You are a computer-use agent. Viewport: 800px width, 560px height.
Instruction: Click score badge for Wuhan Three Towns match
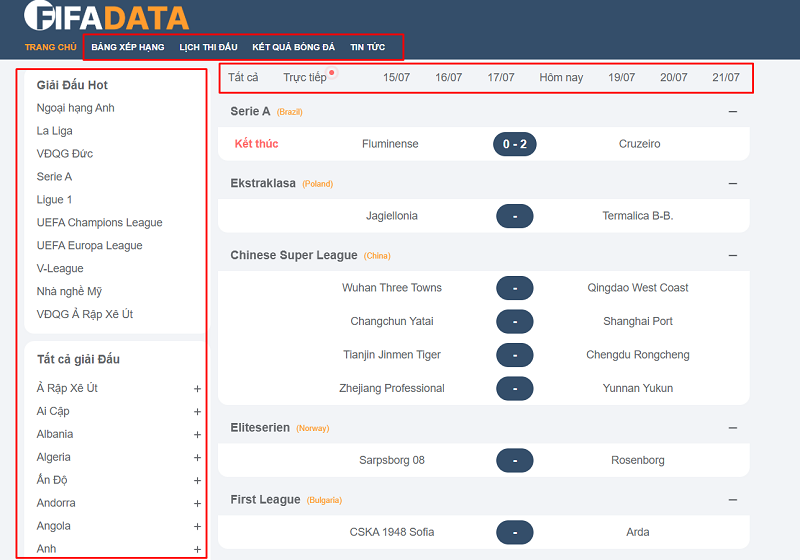[515, 288]
